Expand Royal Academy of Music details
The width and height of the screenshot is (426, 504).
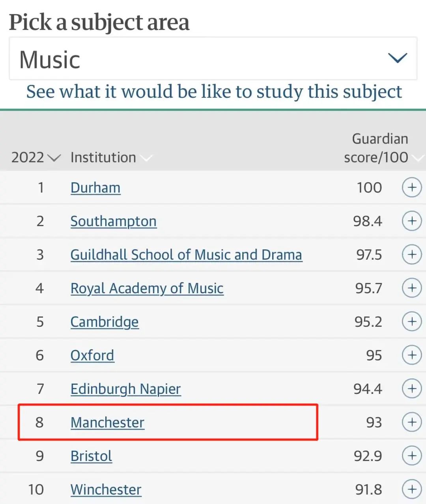(412, 288)
